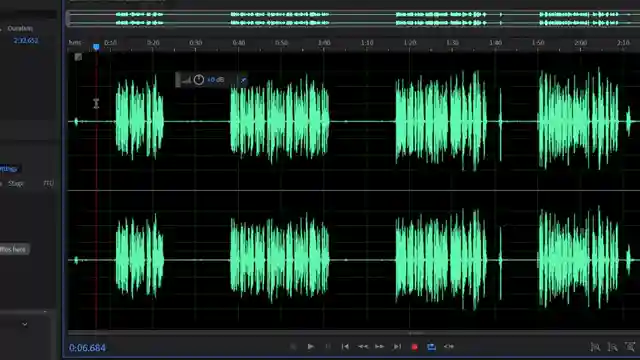Viewport: 640px width, 360px height.
Task: Click the HUD grip handle
Action: point(178,80)
